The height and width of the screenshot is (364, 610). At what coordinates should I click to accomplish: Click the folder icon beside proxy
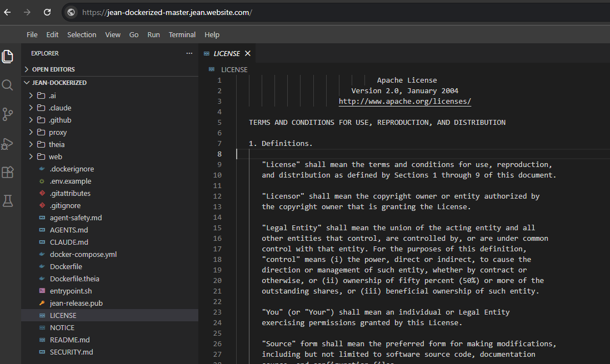pyautogui.click(x=41, y=132)
